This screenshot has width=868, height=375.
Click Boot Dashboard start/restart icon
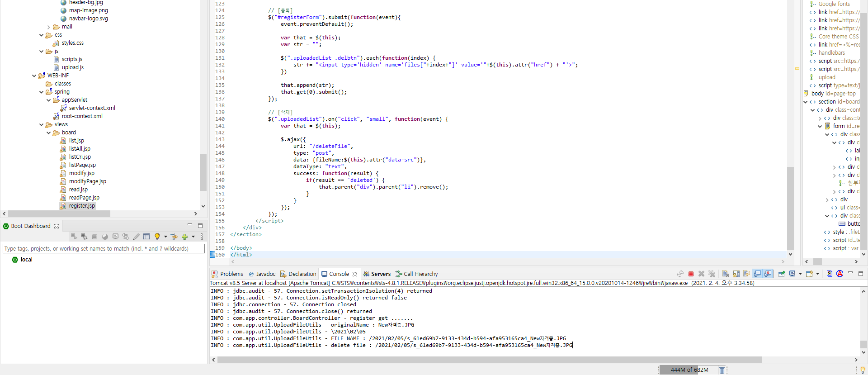(74, 237)
